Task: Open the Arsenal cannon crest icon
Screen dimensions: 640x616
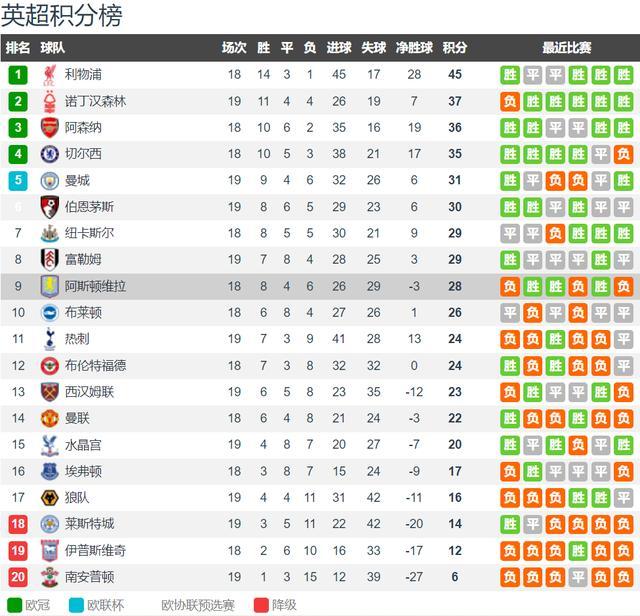Action: pyautogui.click(x=49, y=128)
